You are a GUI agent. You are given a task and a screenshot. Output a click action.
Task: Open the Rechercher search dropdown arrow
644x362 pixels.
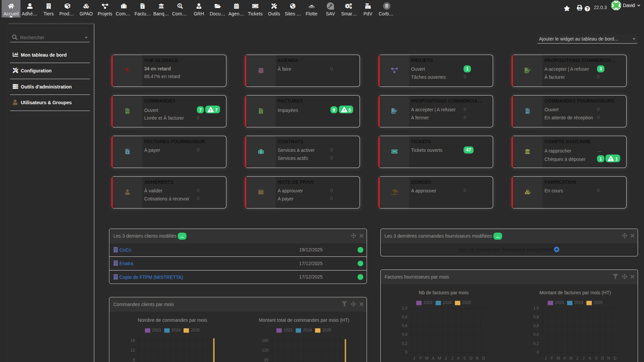[86, 38]
